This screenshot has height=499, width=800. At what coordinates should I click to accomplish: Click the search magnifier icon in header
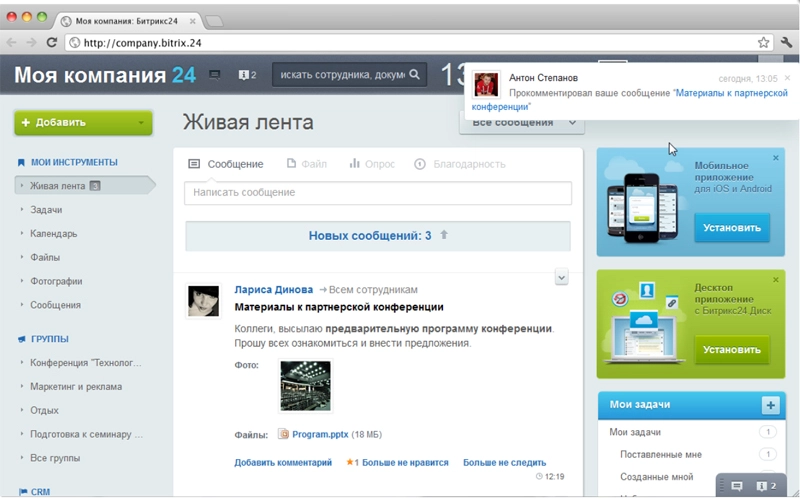click(x=415, y=75)
